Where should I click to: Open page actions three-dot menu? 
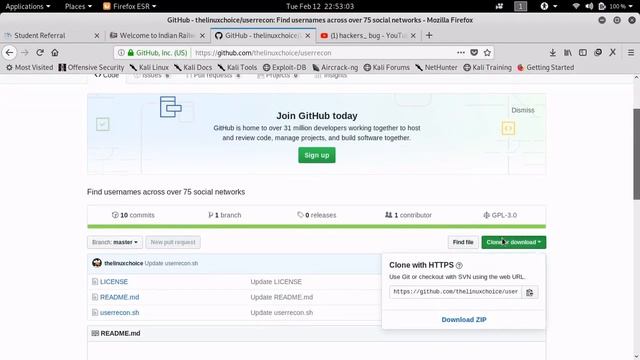coord(461,53)
